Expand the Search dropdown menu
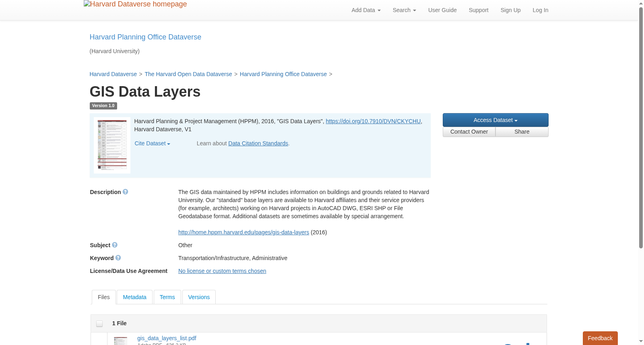The height and width of the screenshot is (345, 644). pyautogui.click(x=404, y=10)
